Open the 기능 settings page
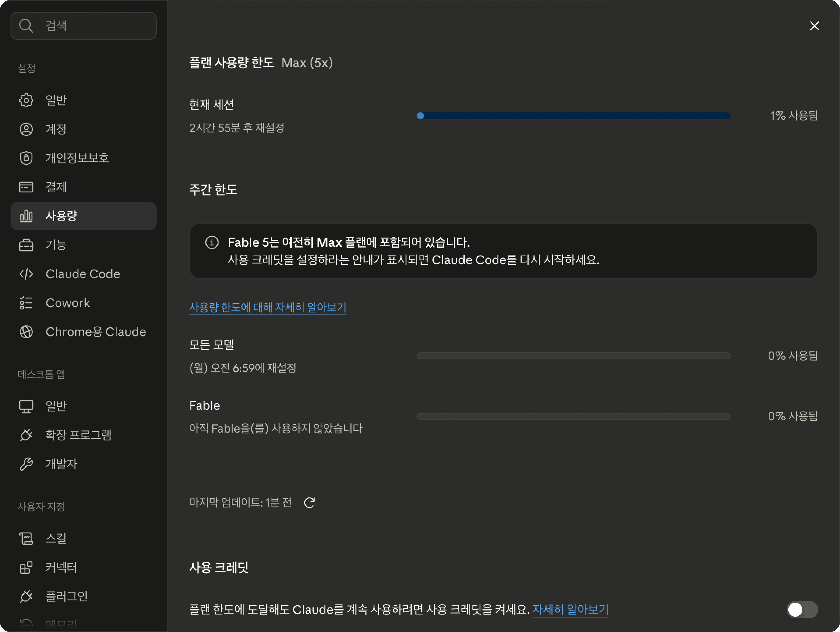This screenshot has height=632, width=840. 84,245
